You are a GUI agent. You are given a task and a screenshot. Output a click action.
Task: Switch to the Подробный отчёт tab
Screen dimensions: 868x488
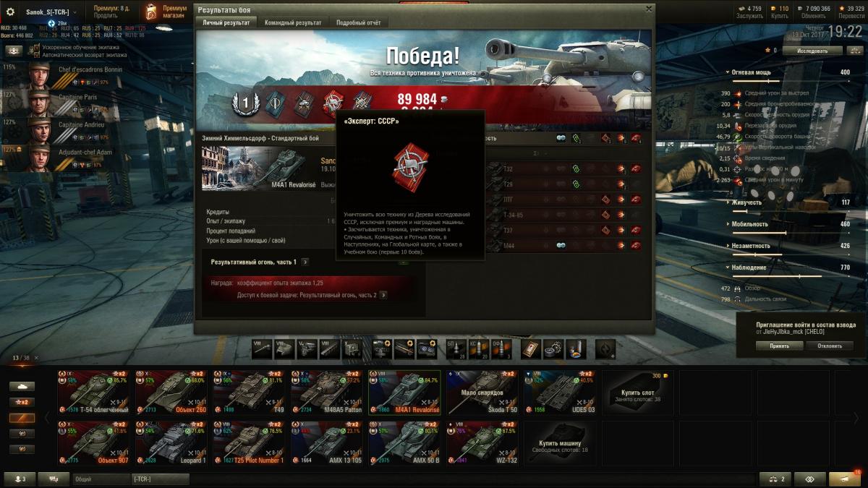click(x=359, y=22)
